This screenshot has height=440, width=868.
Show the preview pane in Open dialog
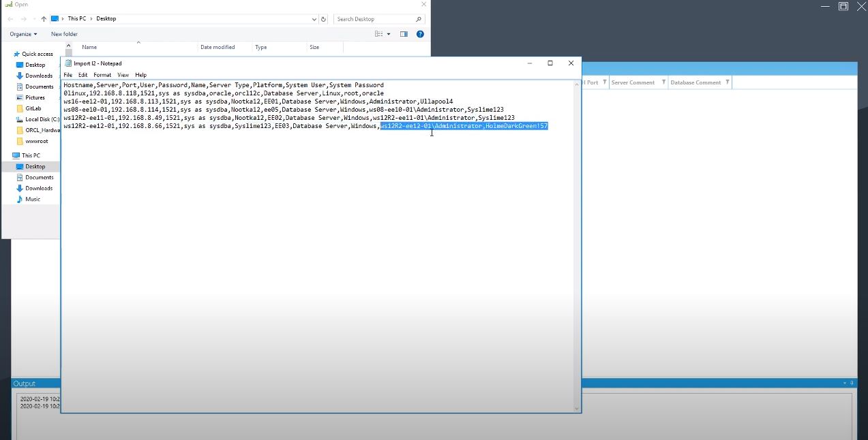coord(404,34)
